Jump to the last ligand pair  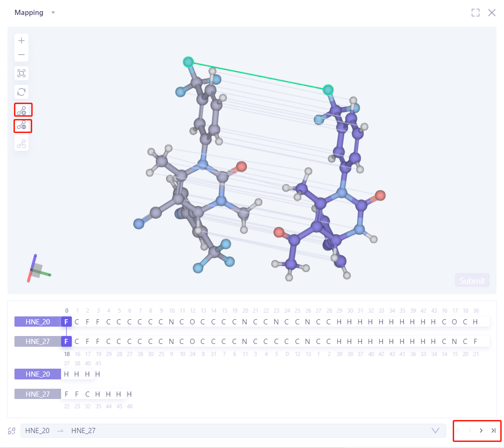(x=493, y=431)
